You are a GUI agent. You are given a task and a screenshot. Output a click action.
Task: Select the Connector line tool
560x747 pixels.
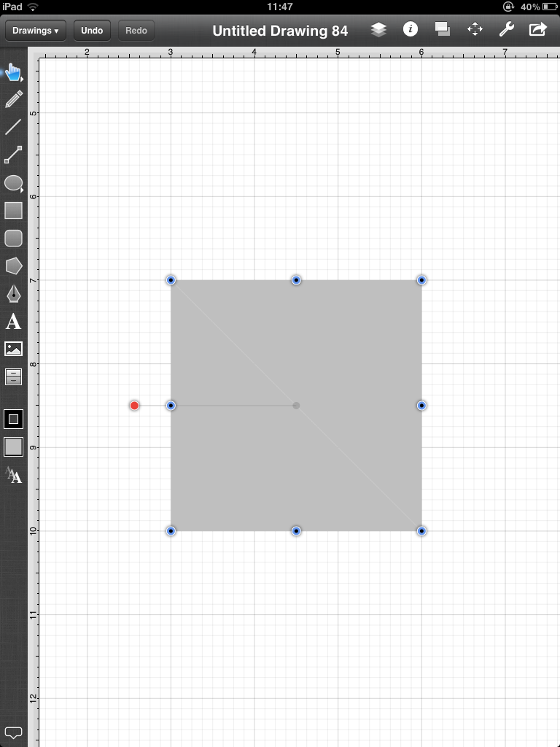(13, 155)
